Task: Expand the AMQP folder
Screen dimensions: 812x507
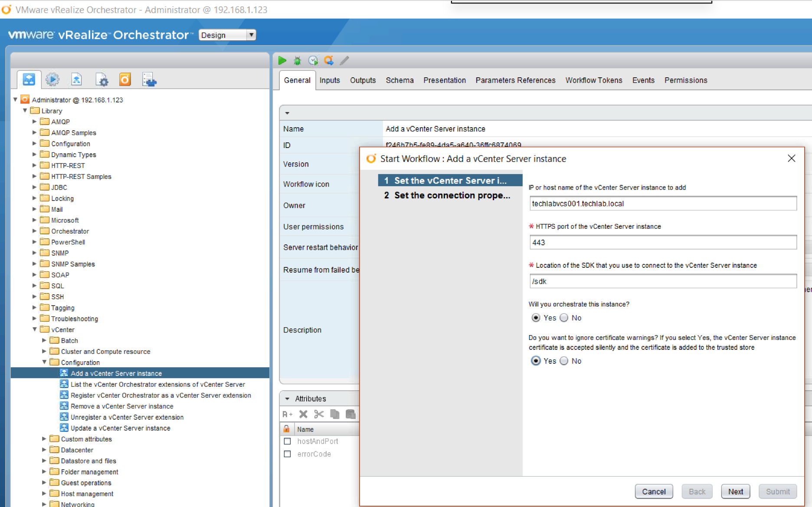Action: [35, 122]
